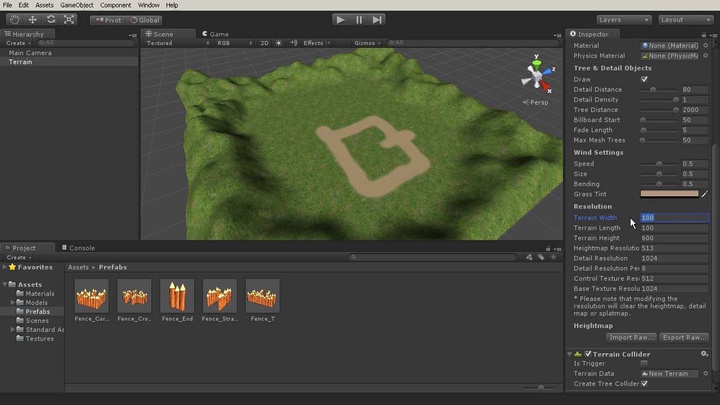Click the scene orientation gizmo
The height and width of the screenshot is (405, 720).
click(537, 75)
